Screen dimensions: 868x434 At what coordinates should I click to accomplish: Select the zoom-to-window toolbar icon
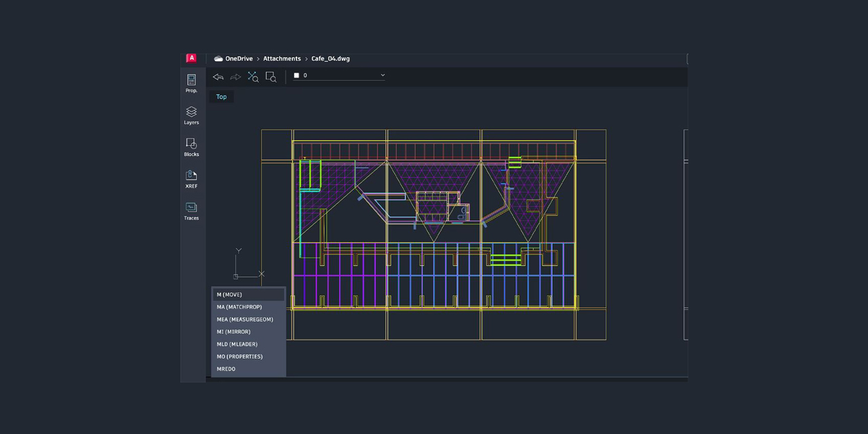coord(271,76)
